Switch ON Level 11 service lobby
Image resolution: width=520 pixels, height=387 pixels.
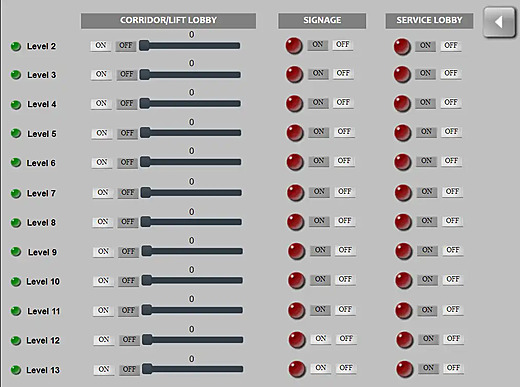click(427, 310)
